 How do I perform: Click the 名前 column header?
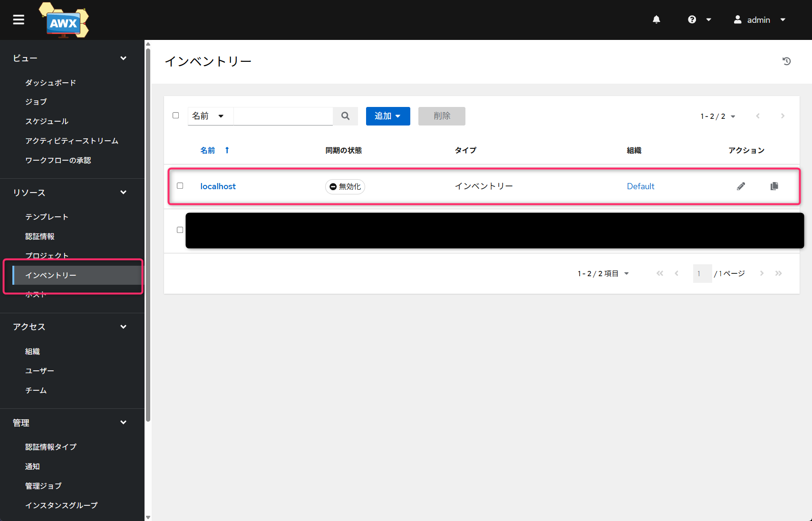point(207,150)
